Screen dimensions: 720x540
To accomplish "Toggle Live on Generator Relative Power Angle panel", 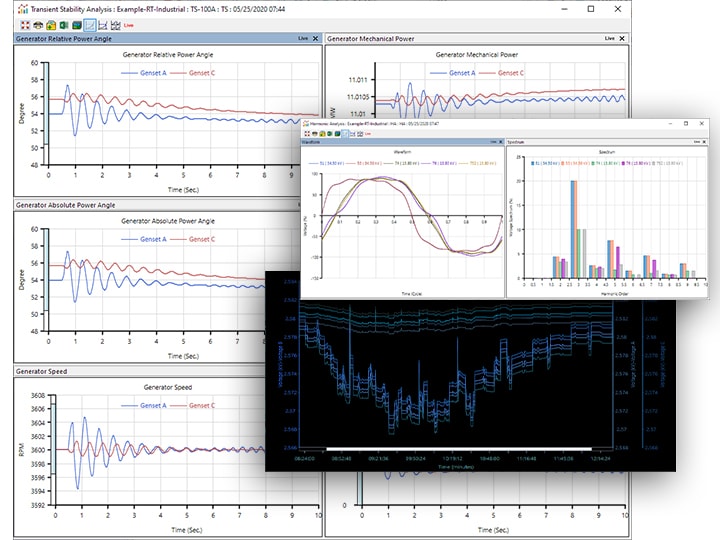I will 303,38.
